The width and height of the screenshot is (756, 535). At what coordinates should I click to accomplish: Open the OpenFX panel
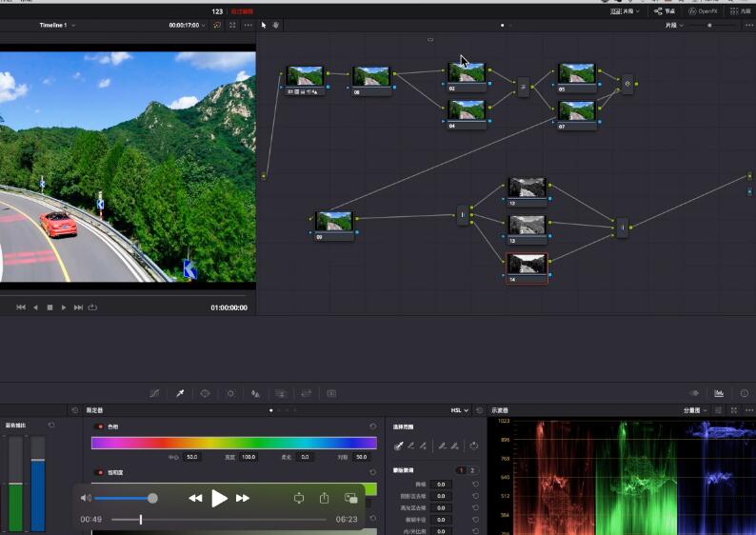click(x=703, y=11)
